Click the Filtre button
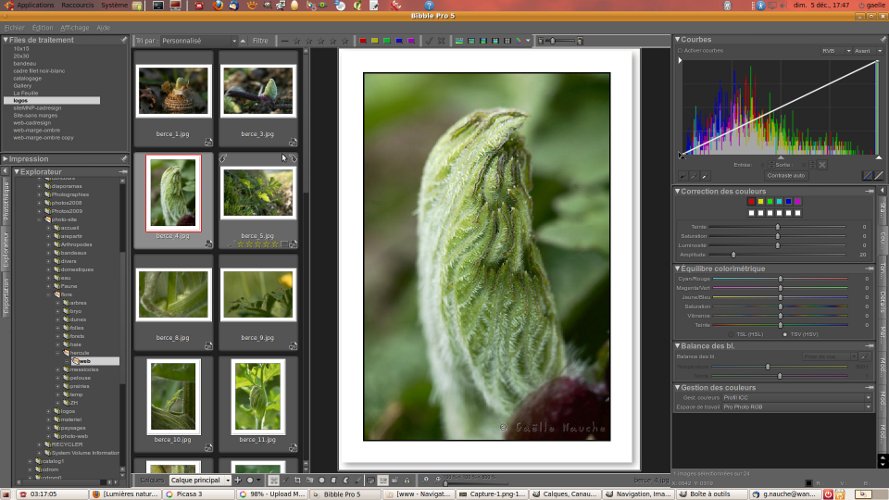 (260, 41)
